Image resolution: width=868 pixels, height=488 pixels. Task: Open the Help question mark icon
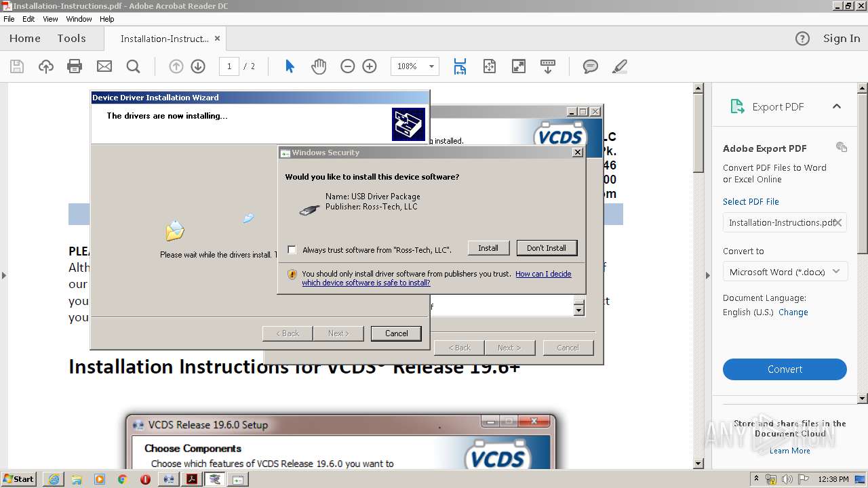click(x=802, y=39)
